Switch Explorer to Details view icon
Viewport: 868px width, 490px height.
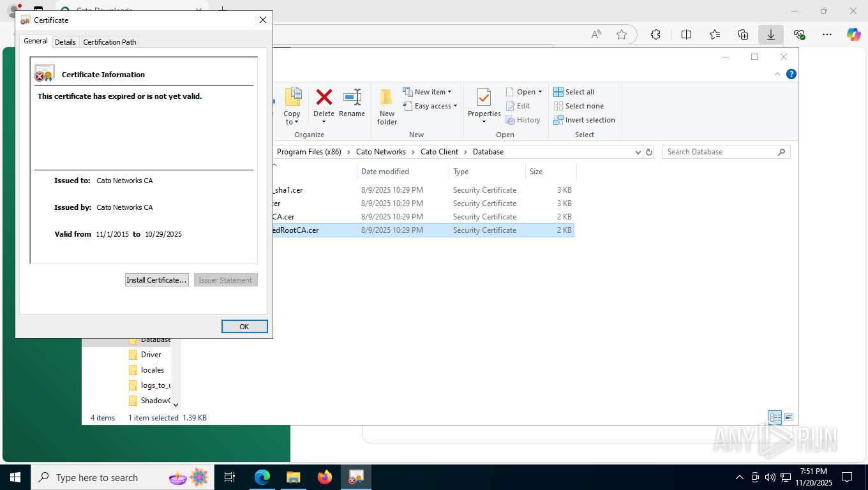pos(775,418)
